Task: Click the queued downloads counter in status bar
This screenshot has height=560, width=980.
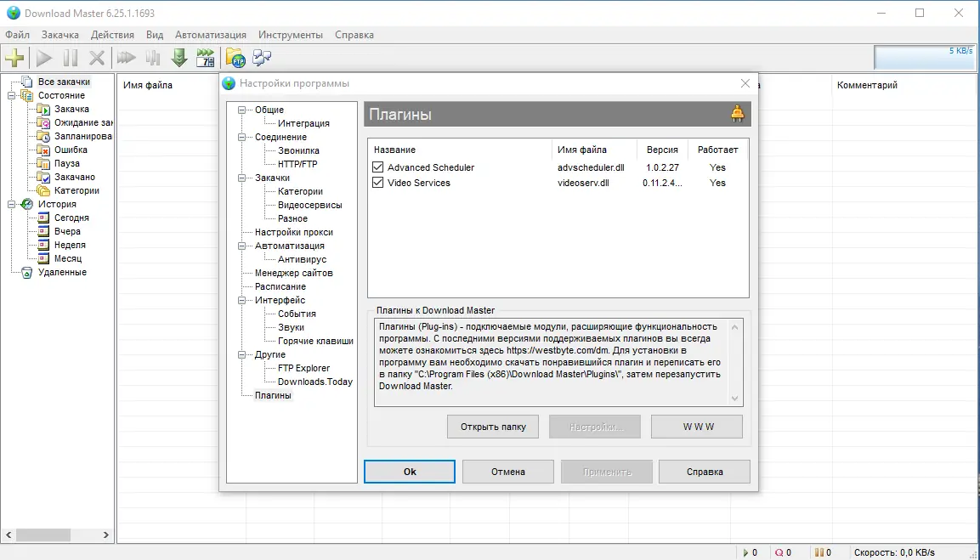Action: pos(783,552)
